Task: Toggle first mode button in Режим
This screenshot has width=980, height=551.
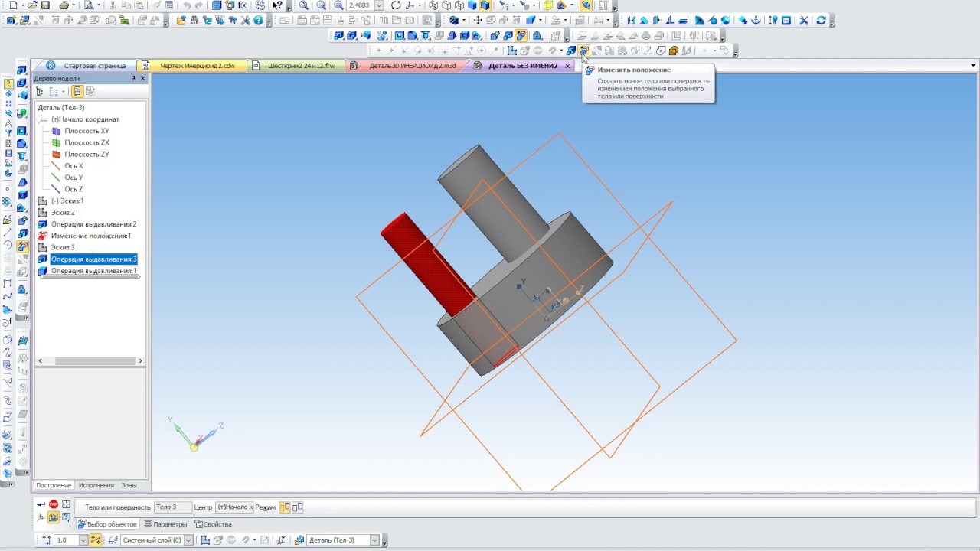Action: click(284, 507)
